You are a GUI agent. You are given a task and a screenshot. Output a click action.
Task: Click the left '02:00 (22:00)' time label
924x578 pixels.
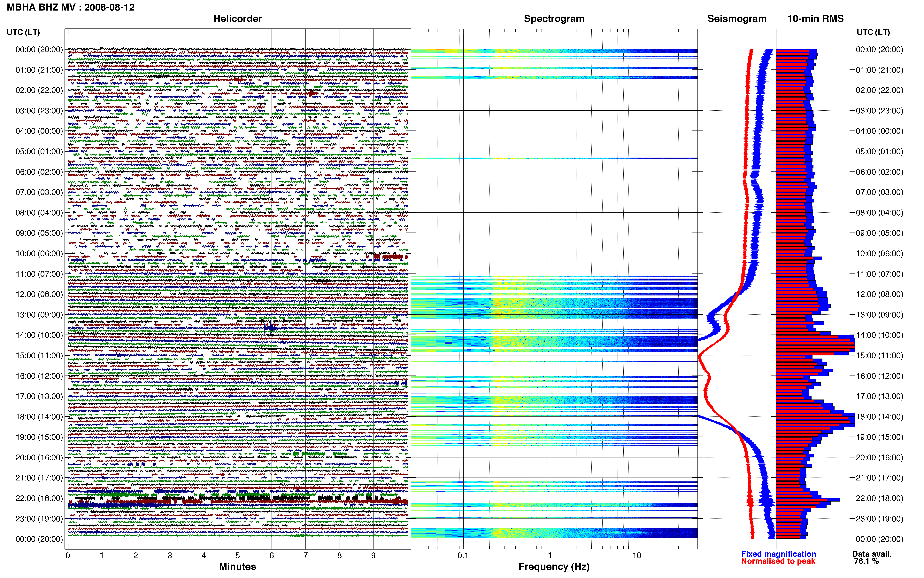click(39, 90)
